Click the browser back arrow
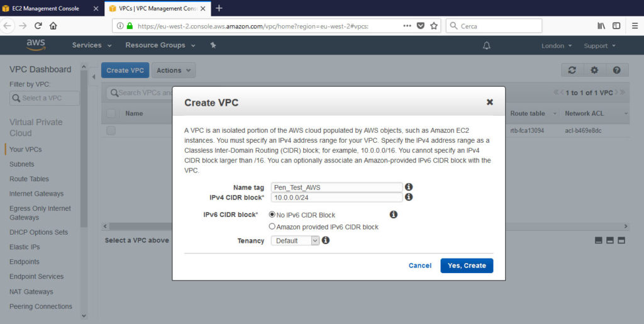 8,26
